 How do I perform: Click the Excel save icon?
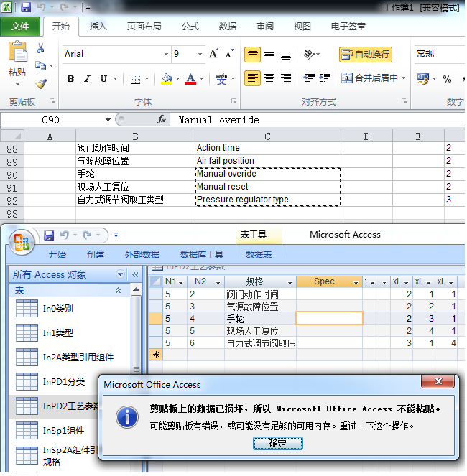click(26, 7)
